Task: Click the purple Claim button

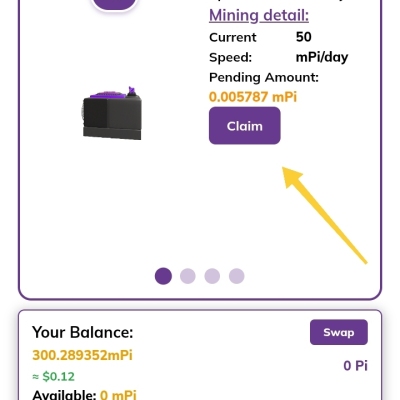Action: [x=245, y=126]
